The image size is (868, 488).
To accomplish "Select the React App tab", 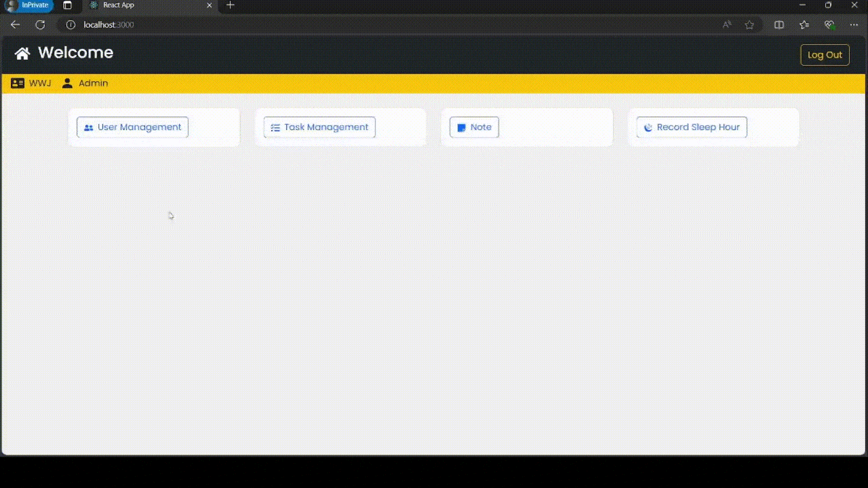I will point(136,5).
